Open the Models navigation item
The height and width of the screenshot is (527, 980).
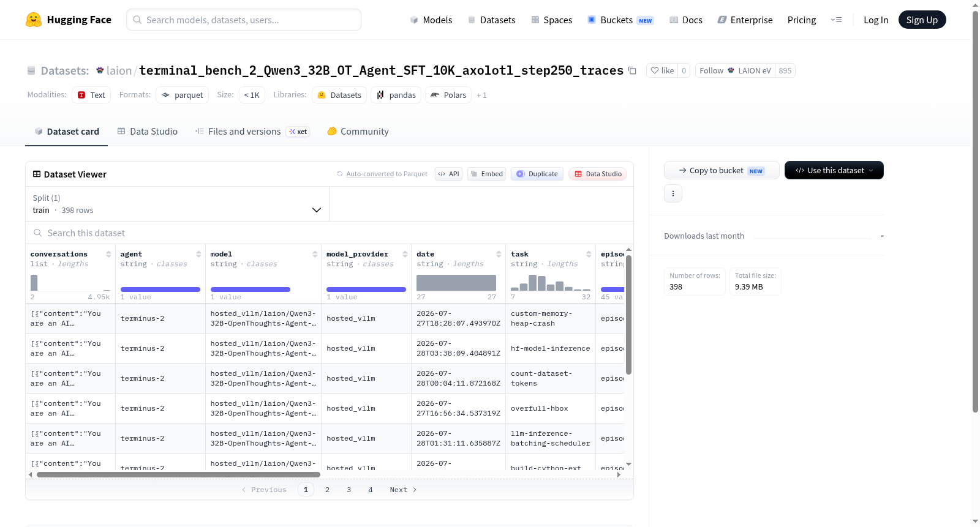click(431, 20)
